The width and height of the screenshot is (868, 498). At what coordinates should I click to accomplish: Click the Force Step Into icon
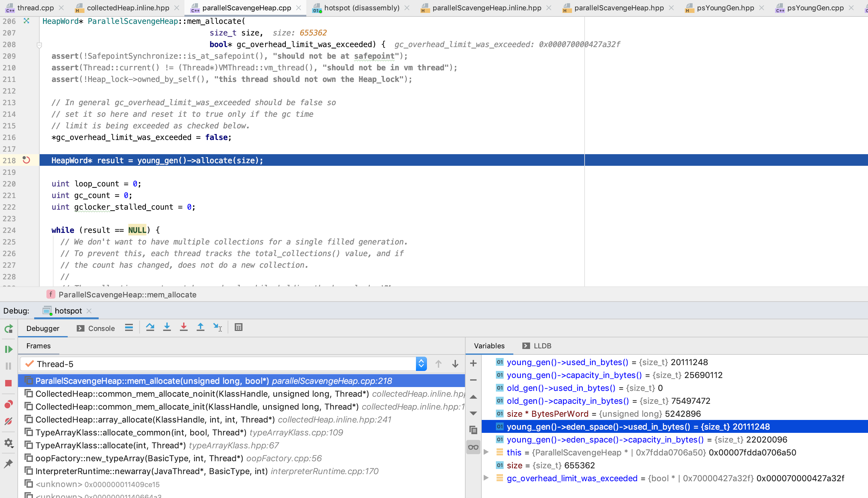tap(183, 327)
